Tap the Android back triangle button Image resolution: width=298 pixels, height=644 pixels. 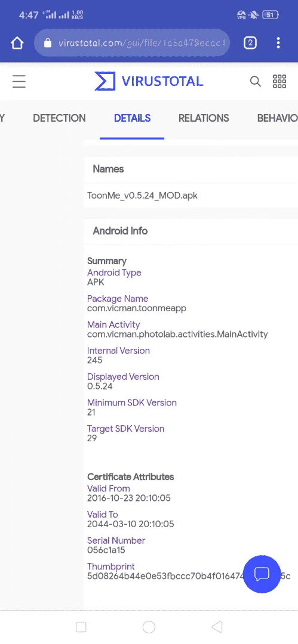click(217, 627)
